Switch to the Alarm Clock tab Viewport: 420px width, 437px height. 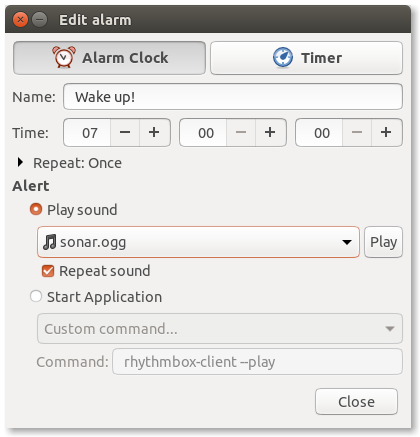tap(109, 58)
